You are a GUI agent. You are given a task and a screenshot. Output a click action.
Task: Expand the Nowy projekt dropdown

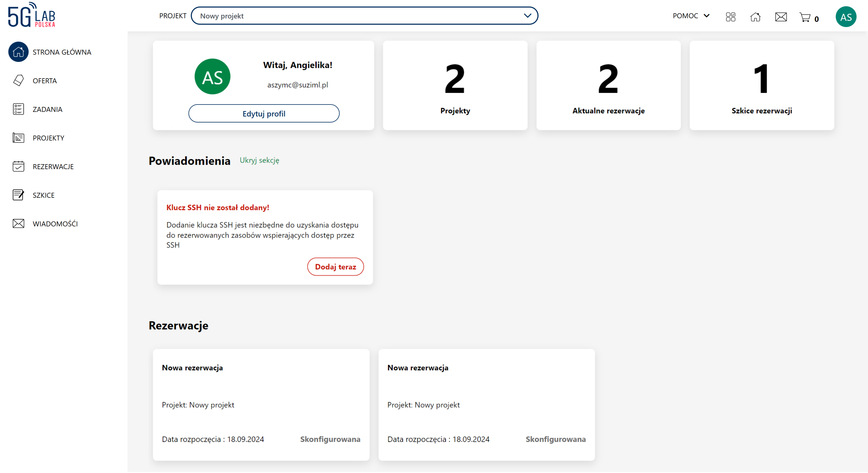coord(364,16)
